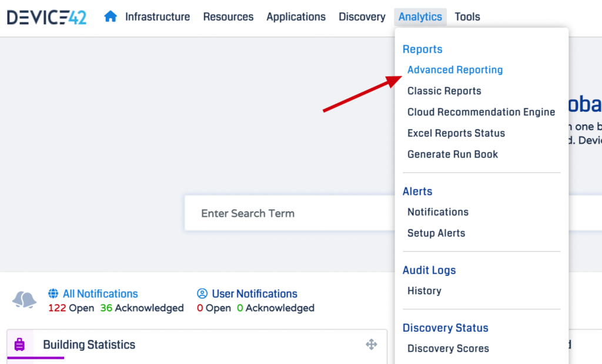The image size is (602, 364).
Task: Click into the Enter Search Term field
Action: [x=289, y=213]
